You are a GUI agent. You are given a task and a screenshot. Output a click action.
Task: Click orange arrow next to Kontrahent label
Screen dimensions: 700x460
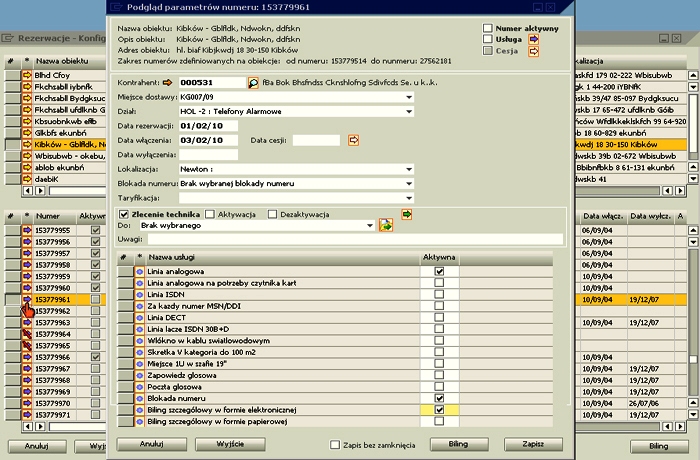click(x=167, y=83)
